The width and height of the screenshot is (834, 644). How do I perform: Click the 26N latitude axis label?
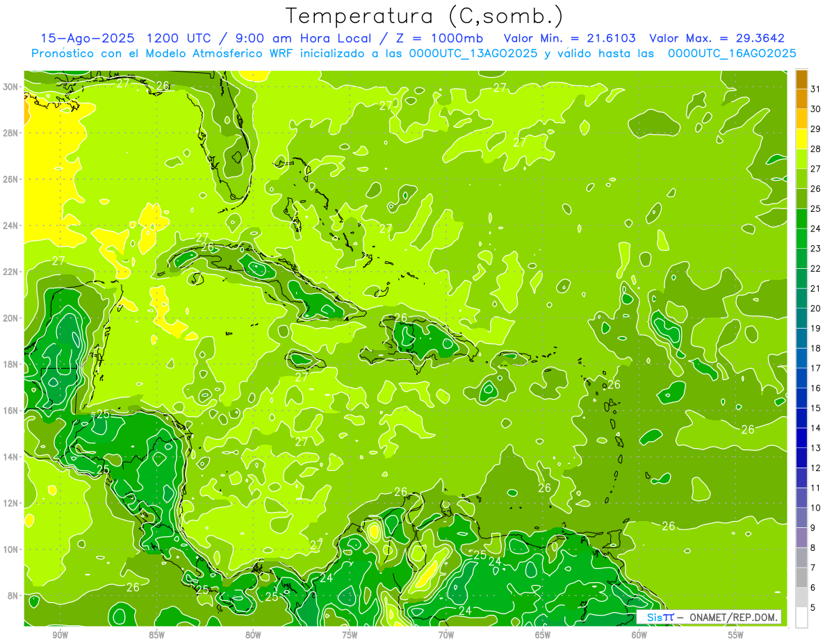point(10,179)
